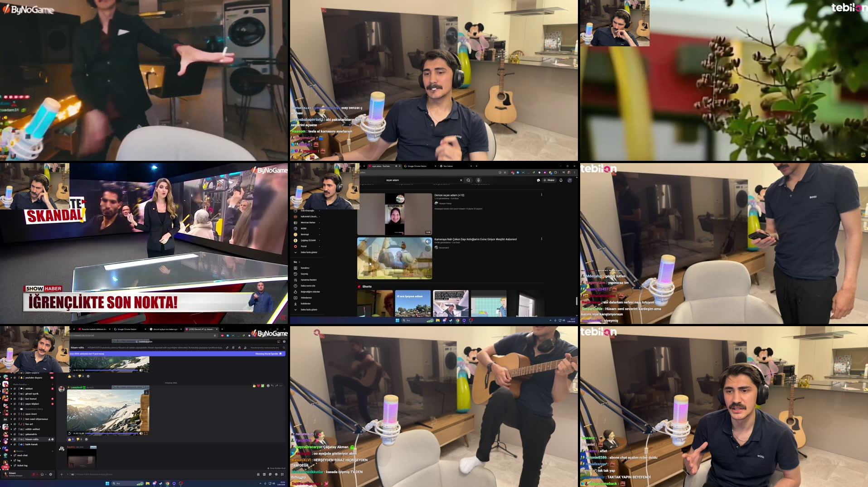Screen dimensions: 868x487
Task: Expand thread arrow beside sohbet channel
Action: click(x=11, y=389)
